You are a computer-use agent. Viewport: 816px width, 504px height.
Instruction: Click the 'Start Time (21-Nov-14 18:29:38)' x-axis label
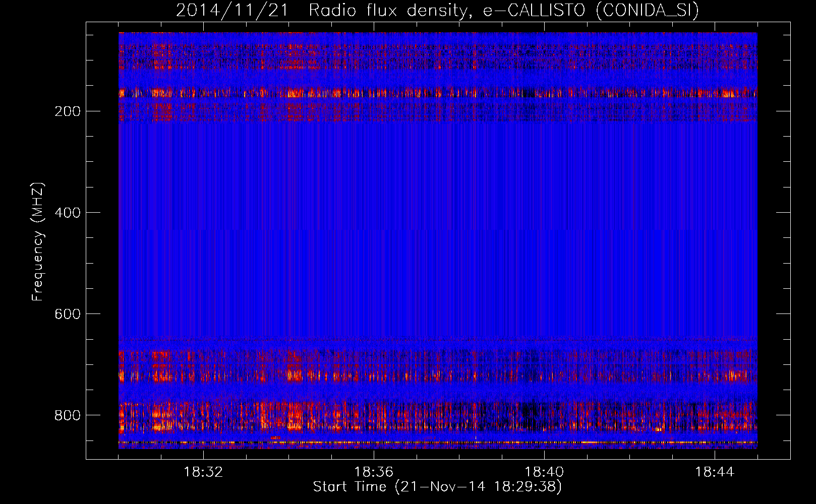point(437,487)
